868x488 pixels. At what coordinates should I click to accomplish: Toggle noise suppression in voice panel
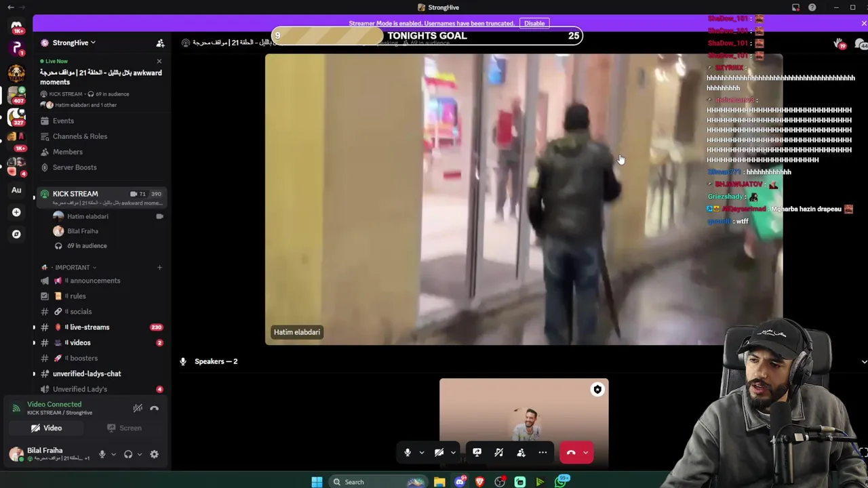pos(138,408)
